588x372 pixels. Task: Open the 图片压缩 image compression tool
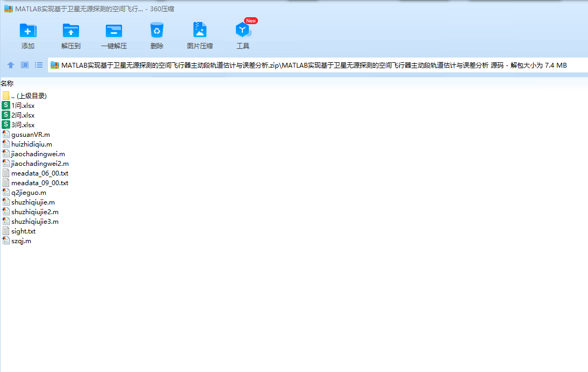(200, 30)
